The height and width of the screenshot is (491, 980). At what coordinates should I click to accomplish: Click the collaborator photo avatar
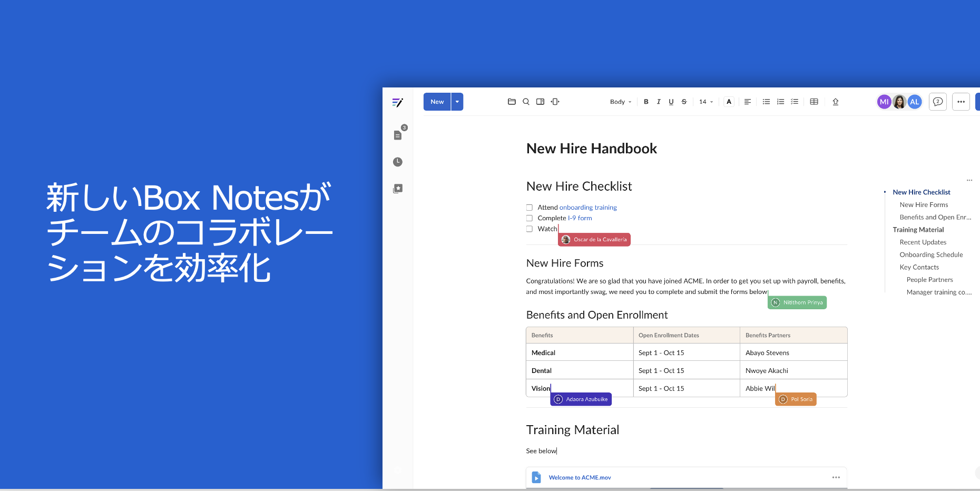pos(899,102)
